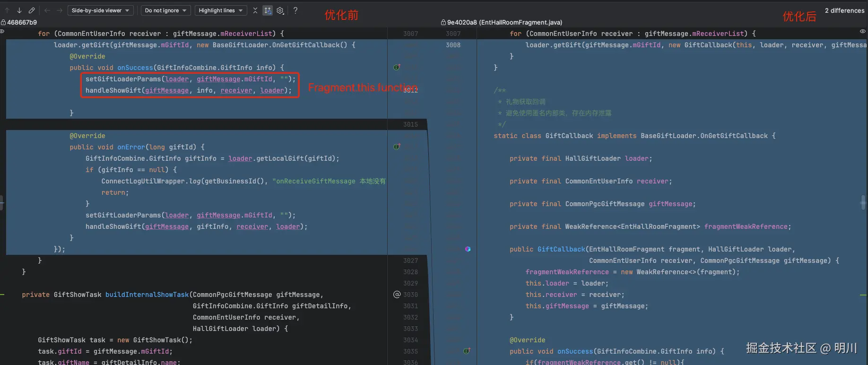Click line number 3027 in left gutter
Image resolution: width=868 pixels, height=365 pixels.
(x=410, y=261)
